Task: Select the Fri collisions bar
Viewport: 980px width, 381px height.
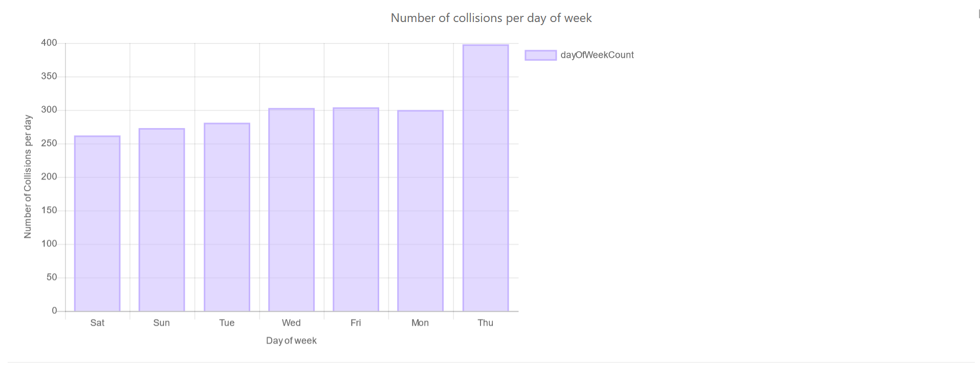Action: pos(356,209)
